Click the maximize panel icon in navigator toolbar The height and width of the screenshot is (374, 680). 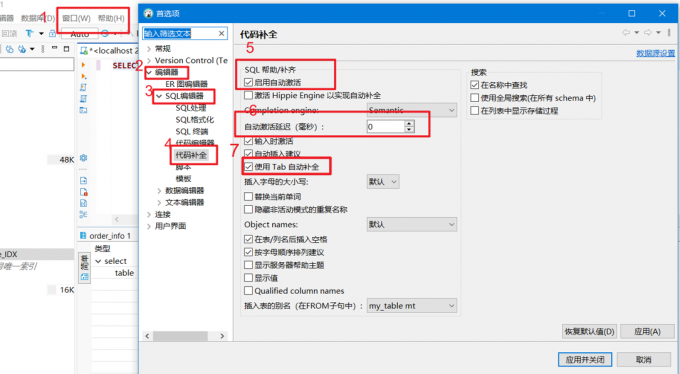tap(66, 49)
